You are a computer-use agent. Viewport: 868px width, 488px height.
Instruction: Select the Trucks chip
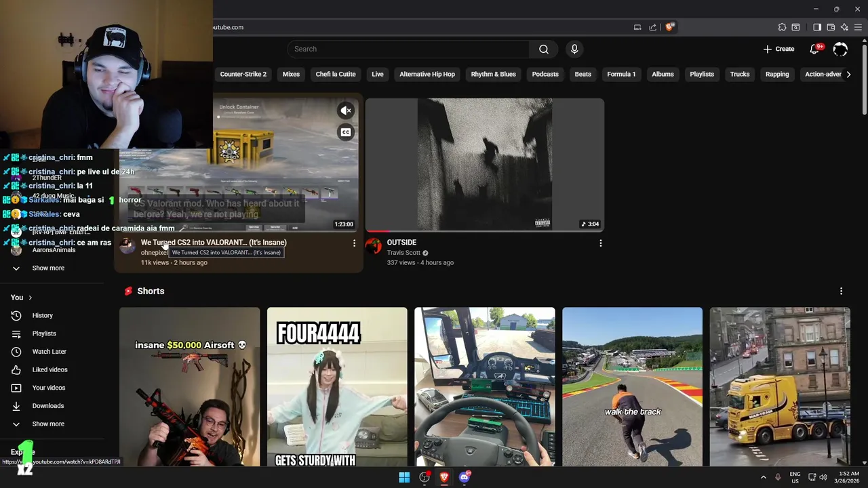tap(740, 74)
